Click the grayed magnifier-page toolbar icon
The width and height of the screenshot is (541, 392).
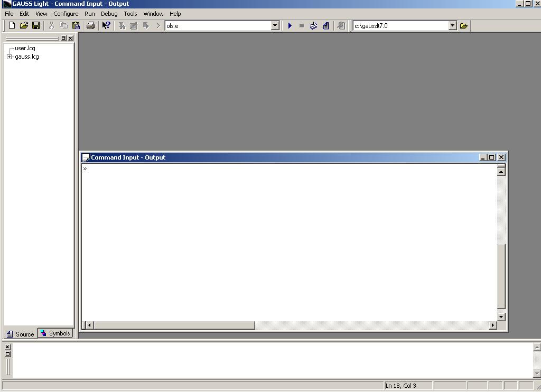point(341,25)
